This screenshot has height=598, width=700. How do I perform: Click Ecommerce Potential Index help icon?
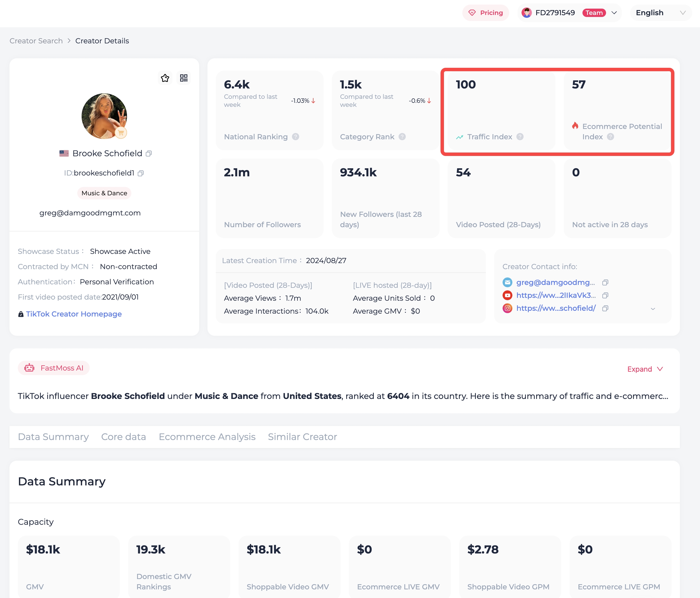point(610,137)
